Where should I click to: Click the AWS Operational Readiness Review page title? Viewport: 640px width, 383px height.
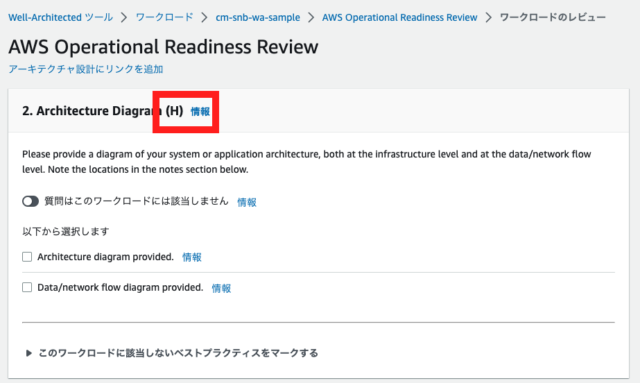(163, 47)
